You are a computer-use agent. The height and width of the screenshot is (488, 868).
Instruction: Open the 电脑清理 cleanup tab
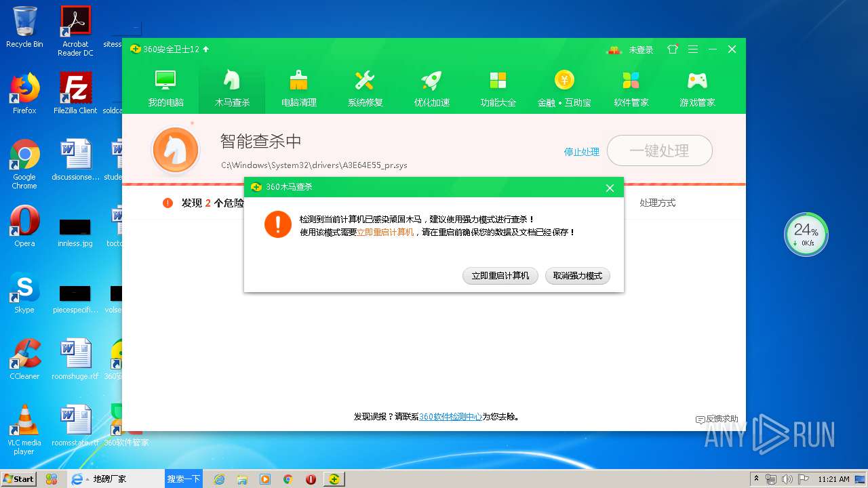[298, 89]
